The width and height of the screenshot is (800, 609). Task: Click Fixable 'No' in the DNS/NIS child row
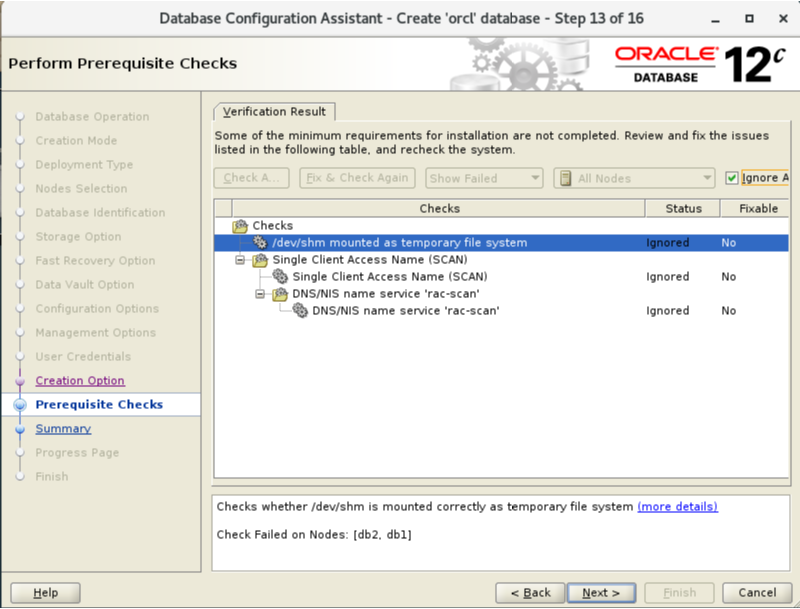(729, 311)
